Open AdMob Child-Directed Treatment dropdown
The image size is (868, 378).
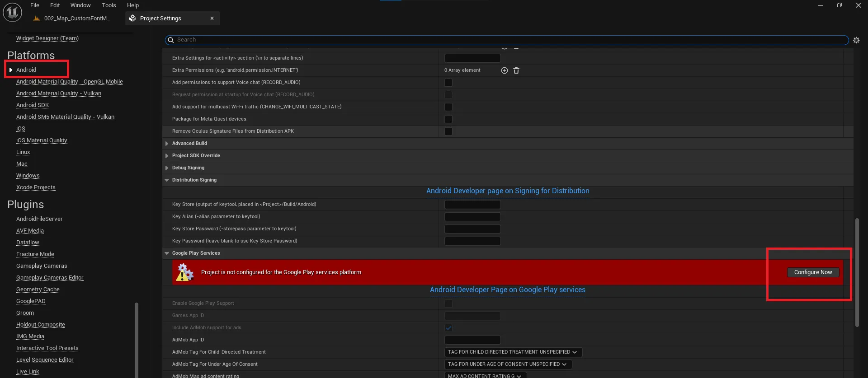(513, 352)
